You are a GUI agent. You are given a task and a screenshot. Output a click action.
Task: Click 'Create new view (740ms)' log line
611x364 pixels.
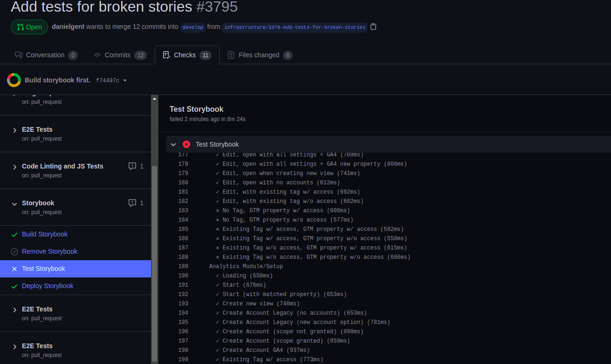click(x=258, y=303)
